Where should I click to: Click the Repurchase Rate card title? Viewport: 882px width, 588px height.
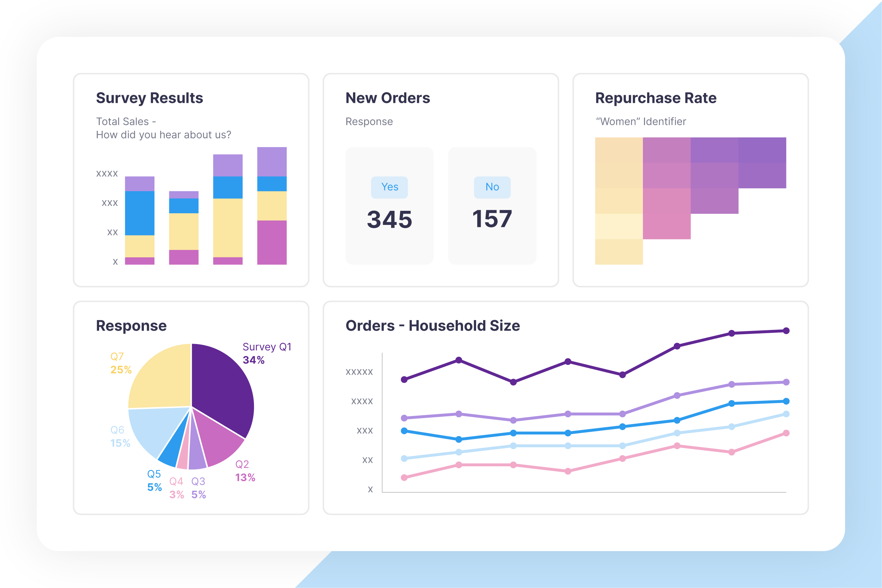655,98
